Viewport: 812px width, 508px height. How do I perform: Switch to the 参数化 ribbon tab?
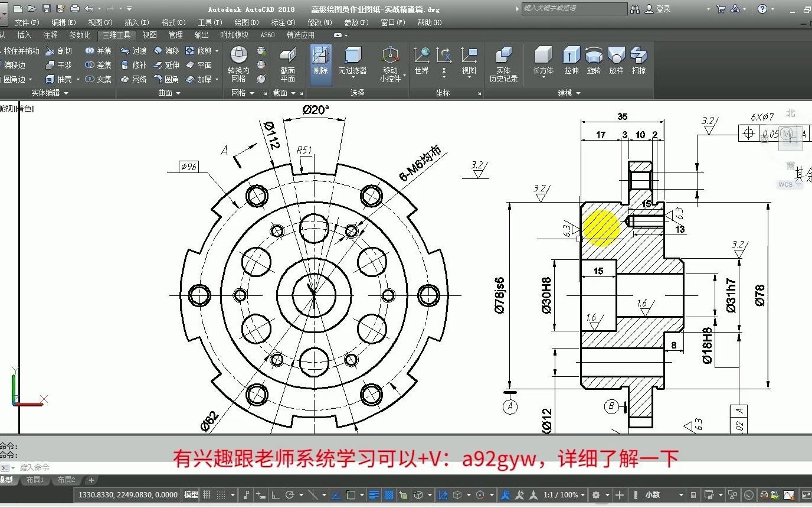80,35
